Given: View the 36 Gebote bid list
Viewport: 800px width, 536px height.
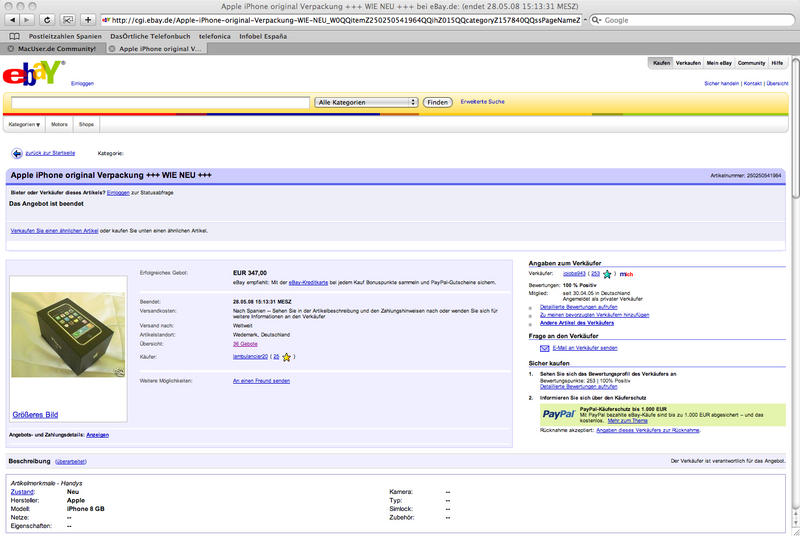Looking at the screenshot, I should click(245, 344).
